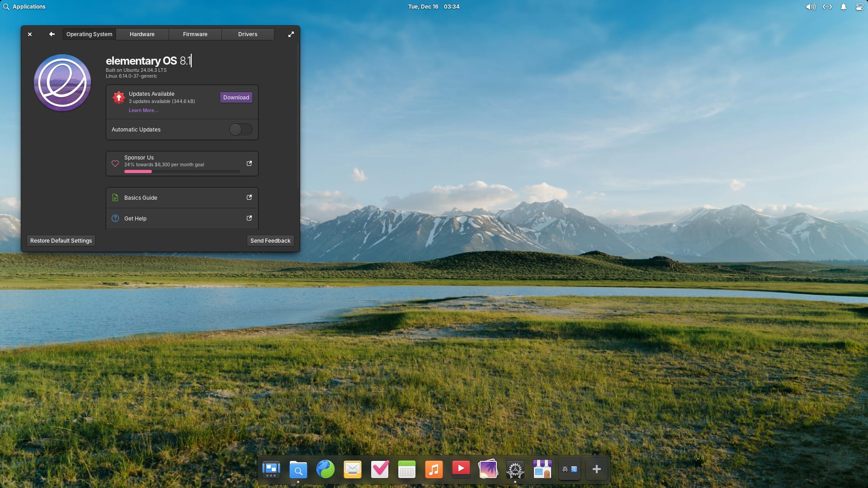Open the network indicator in the panel
The width and height of the screenshot is (868, 488).
tap(827, 7)
